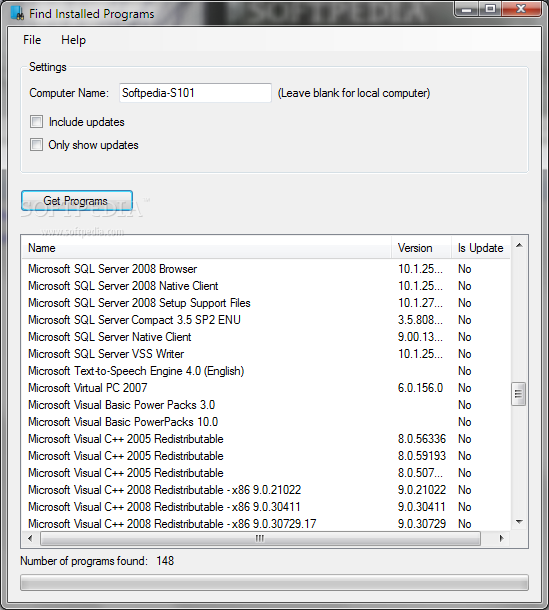Close the Find Installed Programs window
Screen dimensions: 549x610
tap(521, 9)
